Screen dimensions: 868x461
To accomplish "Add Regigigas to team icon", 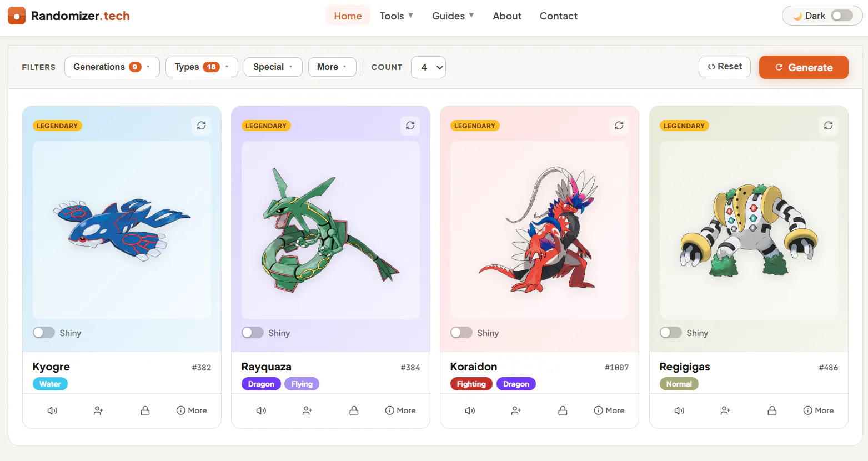I will (x=725, y=410).
